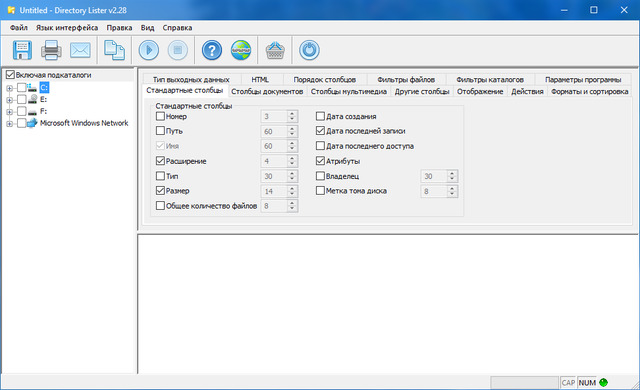The height and width of the screenshot is (390, 640).
Task: Click the Copy documents toolbar icon
Action: point(114,50)
